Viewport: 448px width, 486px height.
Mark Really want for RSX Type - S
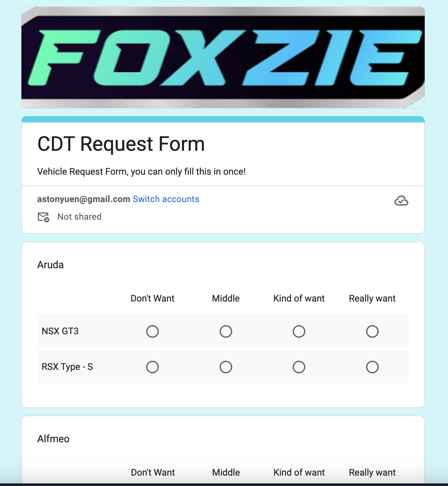point(372,367)
